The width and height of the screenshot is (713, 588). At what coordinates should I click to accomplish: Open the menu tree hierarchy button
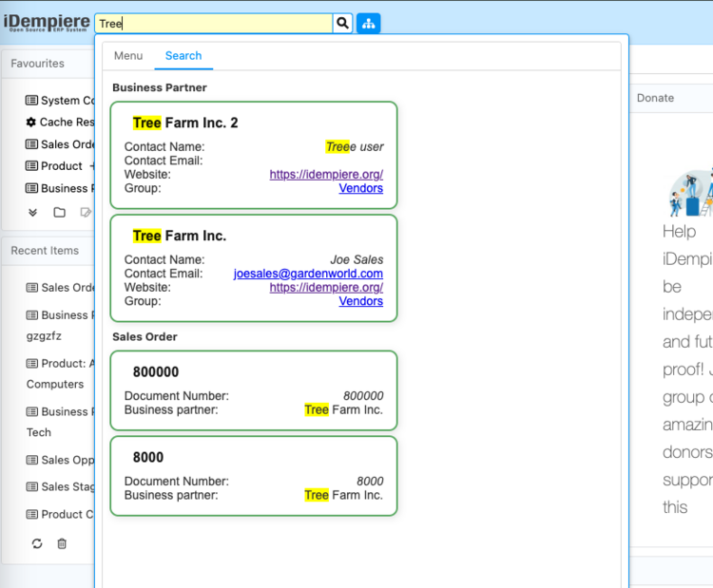click(x=369, y=24)
